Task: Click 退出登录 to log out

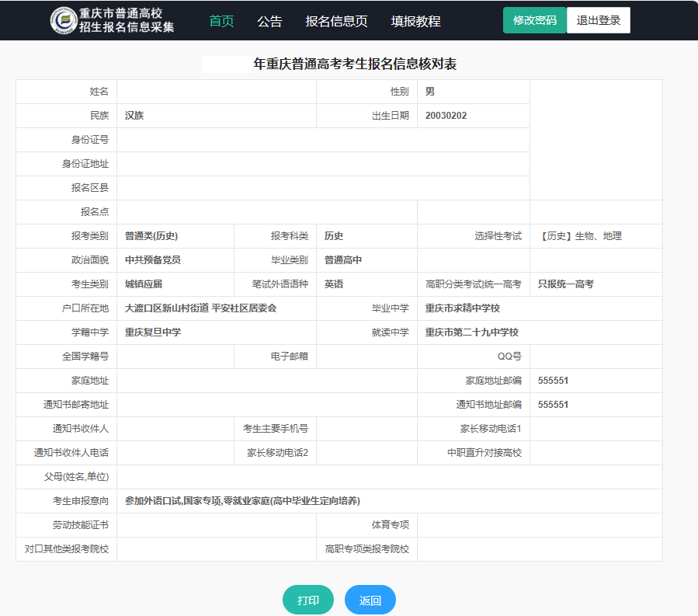Action: pyautogui.click(x=598, y=19)
